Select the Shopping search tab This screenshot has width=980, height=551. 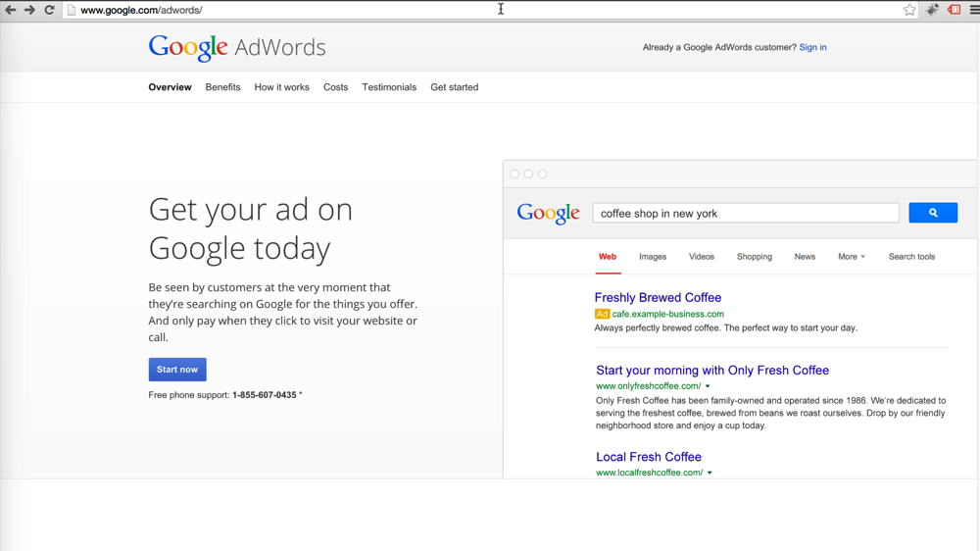coord(755,257)
